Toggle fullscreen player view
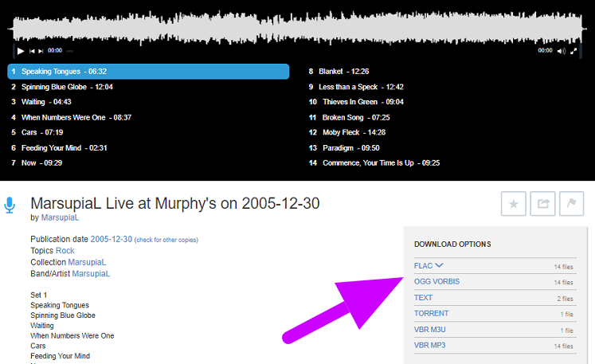The height and width of the screenshot is (364, 595). click(573, 51)
